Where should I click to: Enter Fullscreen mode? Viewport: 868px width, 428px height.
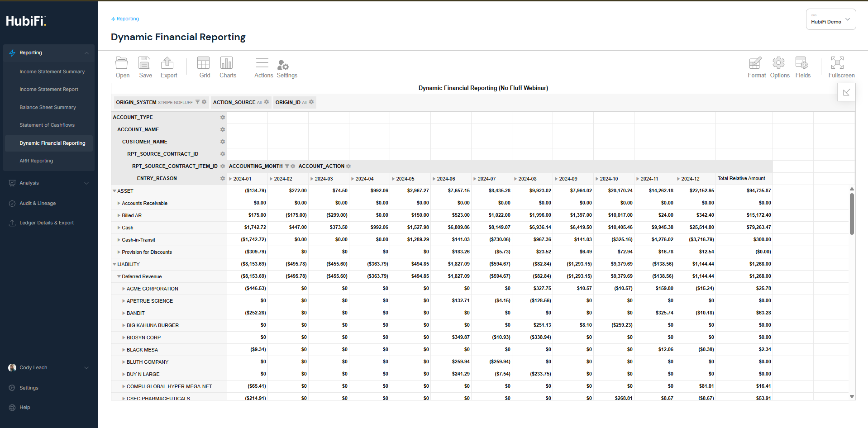[840, 67]
